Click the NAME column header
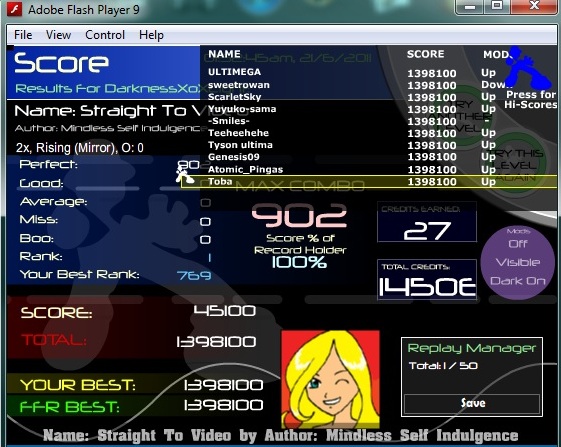 [224, 54]
